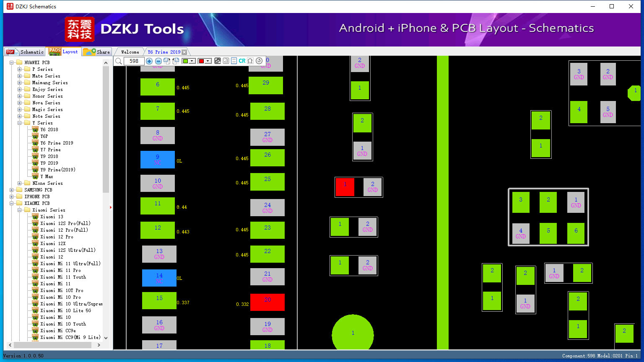Click the tree panel horizontal scroll right arrow

coord(99,345)
